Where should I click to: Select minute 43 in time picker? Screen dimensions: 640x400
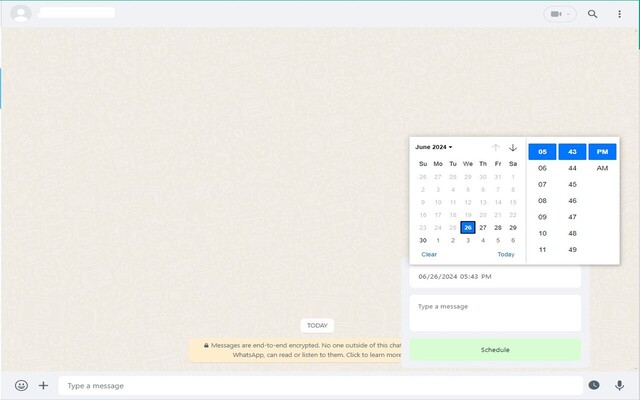click(572, 152)
